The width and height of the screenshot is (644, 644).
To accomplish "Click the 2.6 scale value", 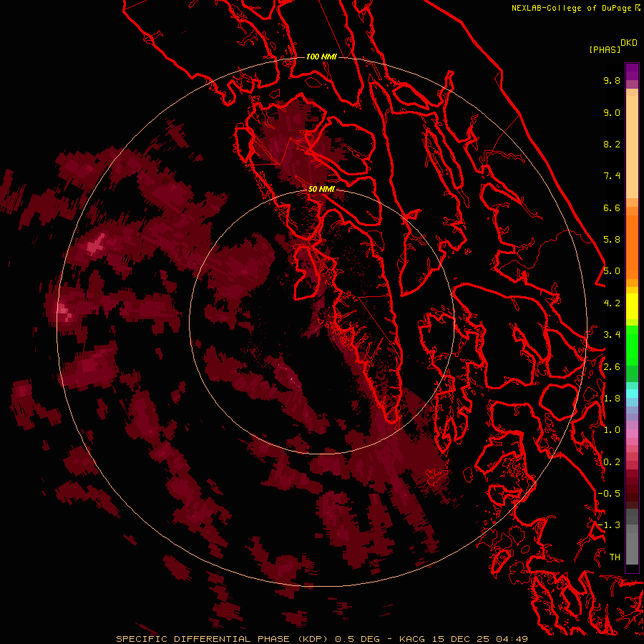I will tap(612, 366).
